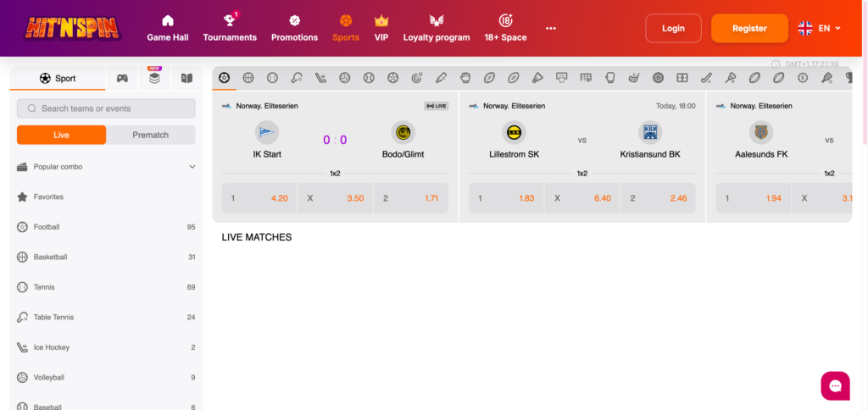
Task: Select the darts target icon in the sports strip
Action: point(417,78)
